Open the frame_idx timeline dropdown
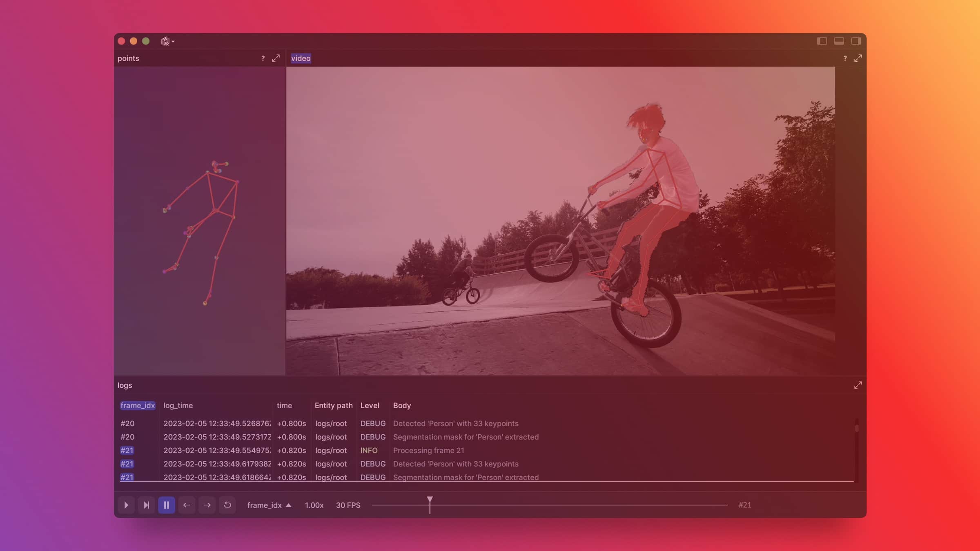Screen dimensions: 980x551 click(x=269, y=505)
